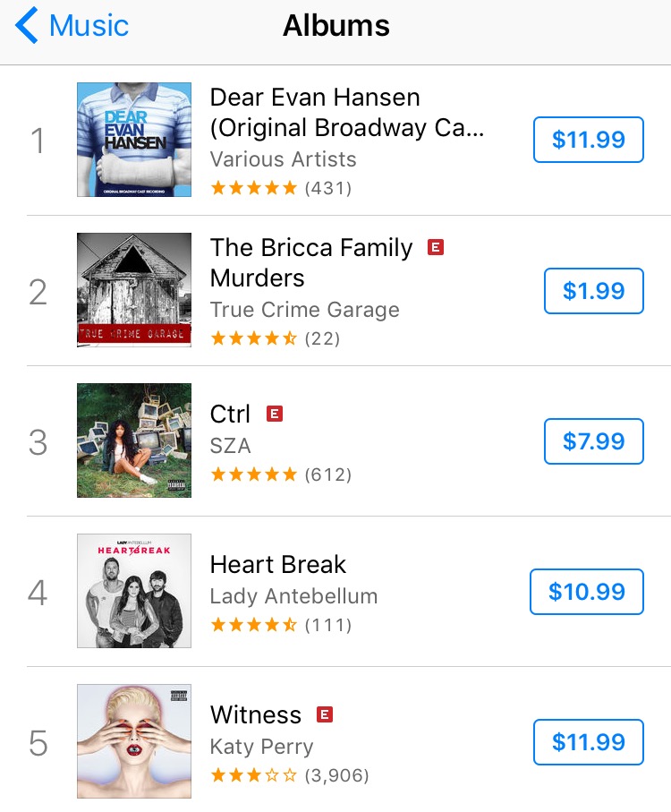This screenshot has height=812, width=671.
Task: Buy Heart Break for $10.99
Action: pyautogui.click(x=587, y=592)
